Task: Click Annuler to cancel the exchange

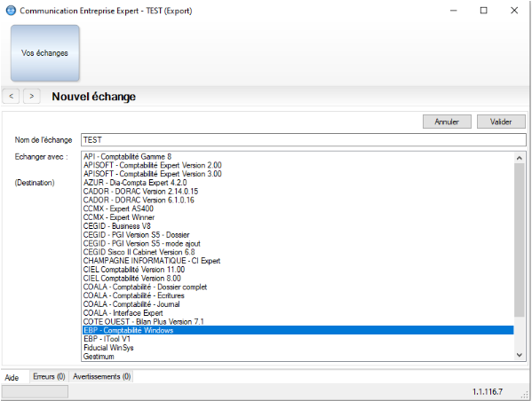Action: point(447,122)
